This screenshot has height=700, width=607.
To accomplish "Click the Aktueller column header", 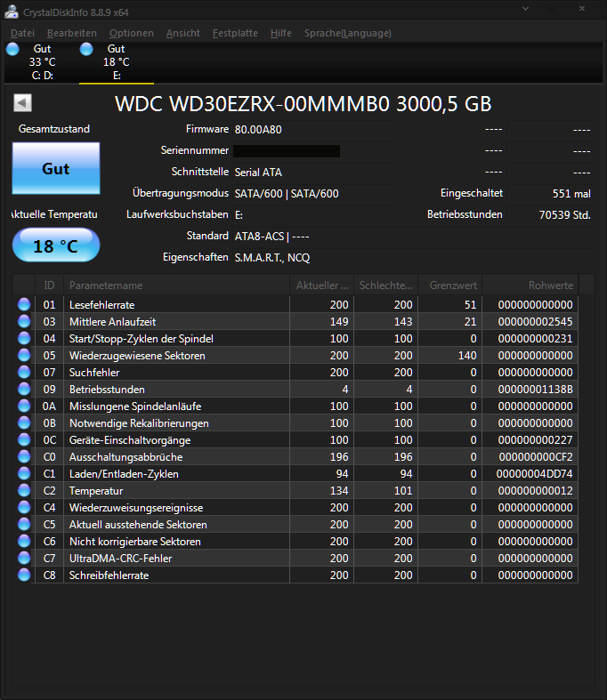I will click(321, 286).
